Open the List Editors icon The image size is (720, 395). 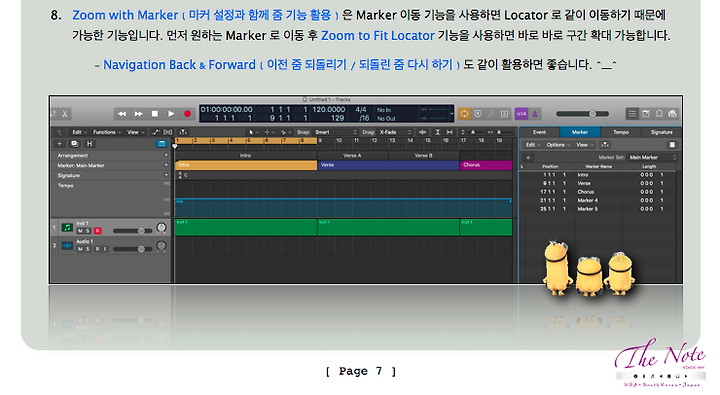coord(632,113)
